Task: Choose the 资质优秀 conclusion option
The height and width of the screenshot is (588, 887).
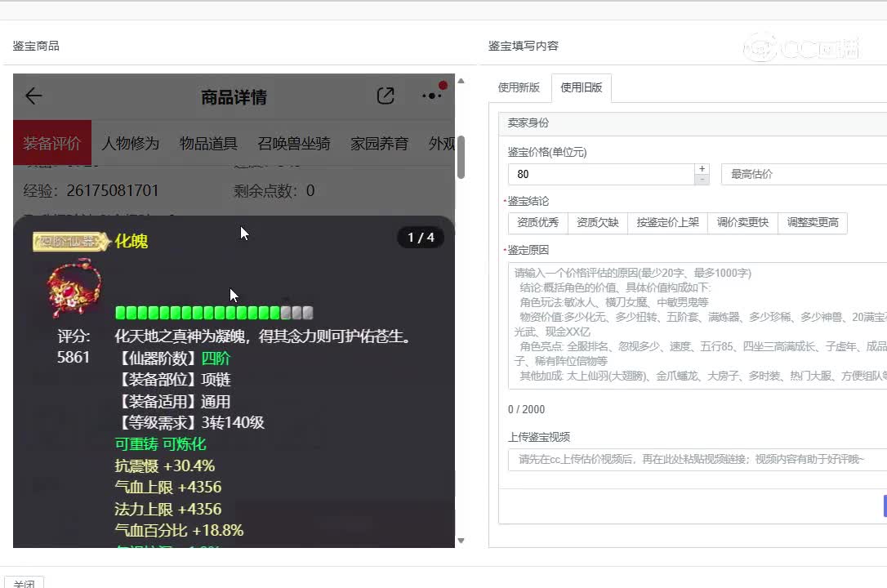Action: 538,223
